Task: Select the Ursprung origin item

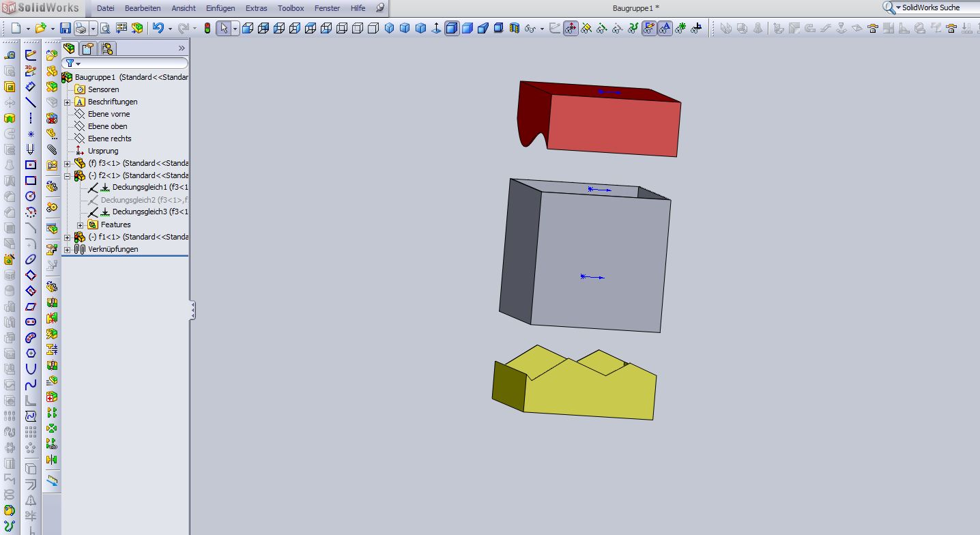Action: pos(96,151)
